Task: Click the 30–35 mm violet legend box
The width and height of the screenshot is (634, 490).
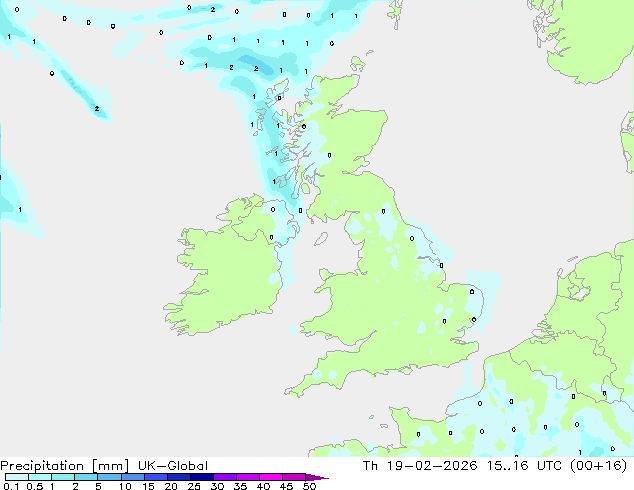Action: (225, 477)
